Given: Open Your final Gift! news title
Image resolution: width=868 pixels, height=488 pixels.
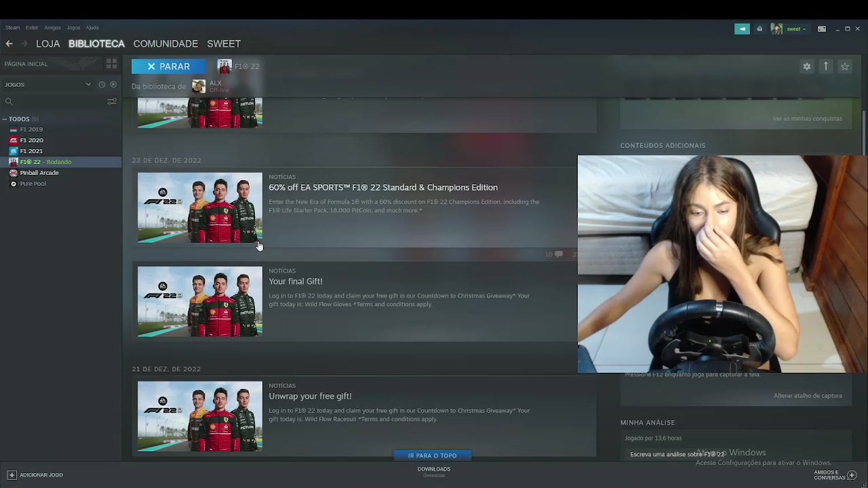Looking at the screenshot, I should click(296, 282).
